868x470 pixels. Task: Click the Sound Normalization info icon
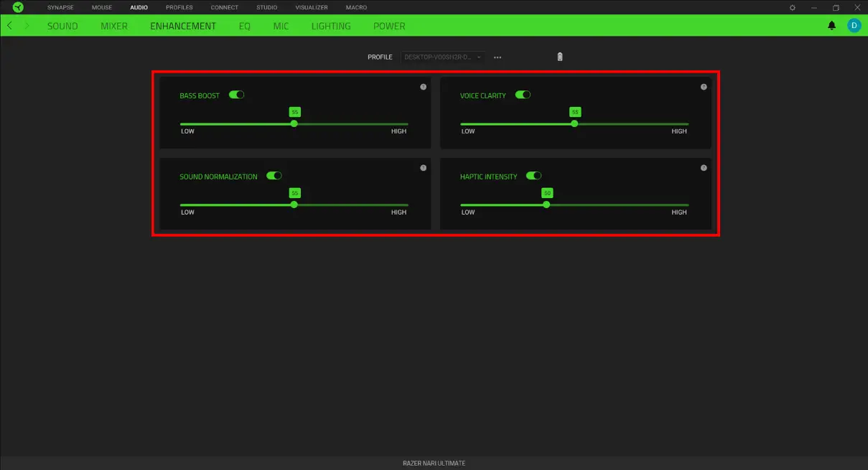(424, 168)
